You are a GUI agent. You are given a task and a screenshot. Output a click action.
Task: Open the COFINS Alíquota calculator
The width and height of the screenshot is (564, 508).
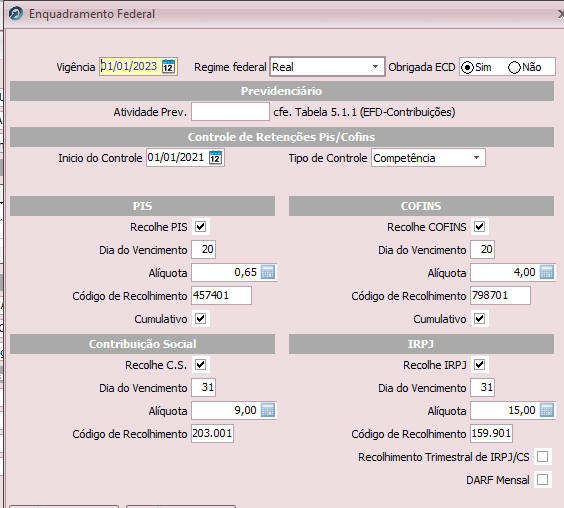point(547,272)
